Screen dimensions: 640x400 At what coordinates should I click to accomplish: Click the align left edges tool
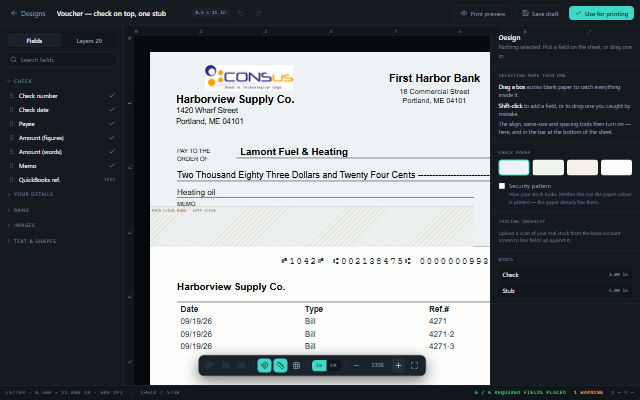210,365
